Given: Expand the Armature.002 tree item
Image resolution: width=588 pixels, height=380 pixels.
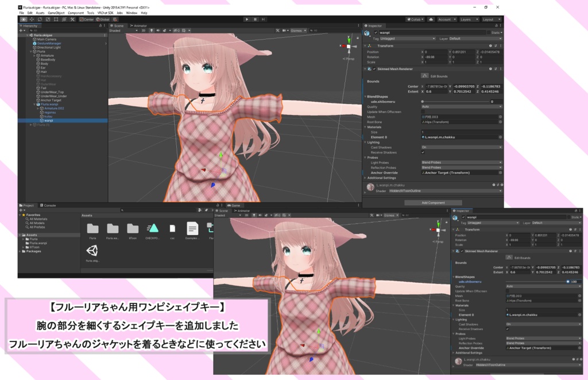Looking at the screenshot, I should 38,108.
